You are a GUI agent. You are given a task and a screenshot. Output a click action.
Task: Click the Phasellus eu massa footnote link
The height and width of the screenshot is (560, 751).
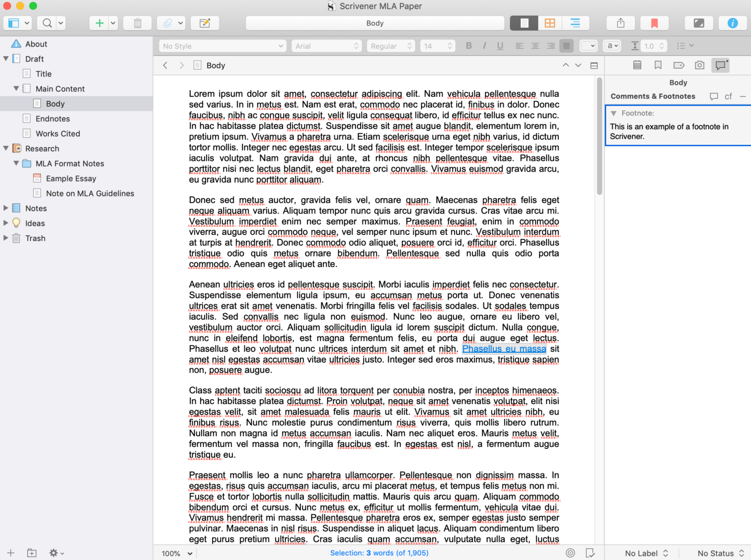[504, 349]
